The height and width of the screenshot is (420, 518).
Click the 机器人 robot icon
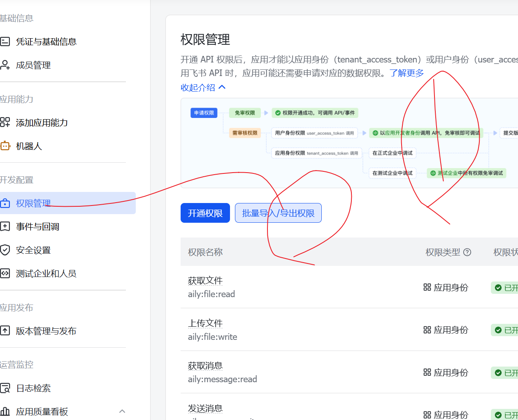coord(5,146)
